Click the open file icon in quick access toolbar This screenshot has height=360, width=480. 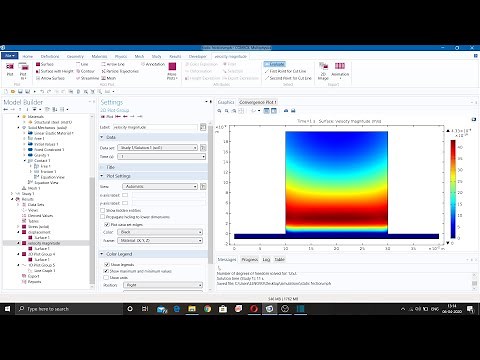(x=13, y=91)
